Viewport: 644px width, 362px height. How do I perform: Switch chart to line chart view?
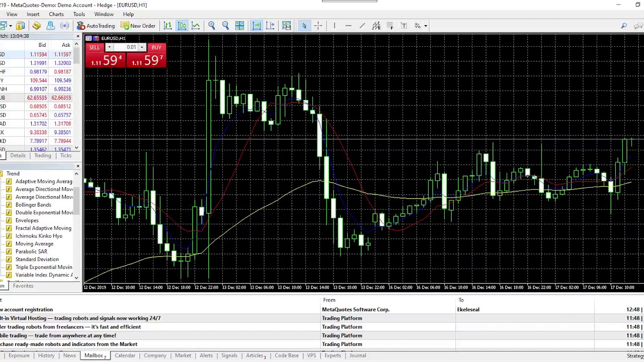coord(196,26)
